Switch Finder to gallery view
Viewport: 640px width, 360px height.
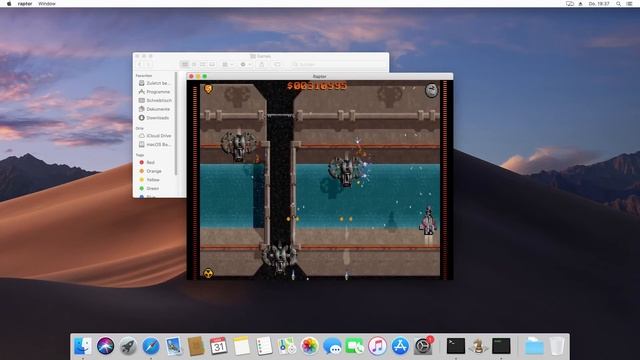click(x=212, y=64)
